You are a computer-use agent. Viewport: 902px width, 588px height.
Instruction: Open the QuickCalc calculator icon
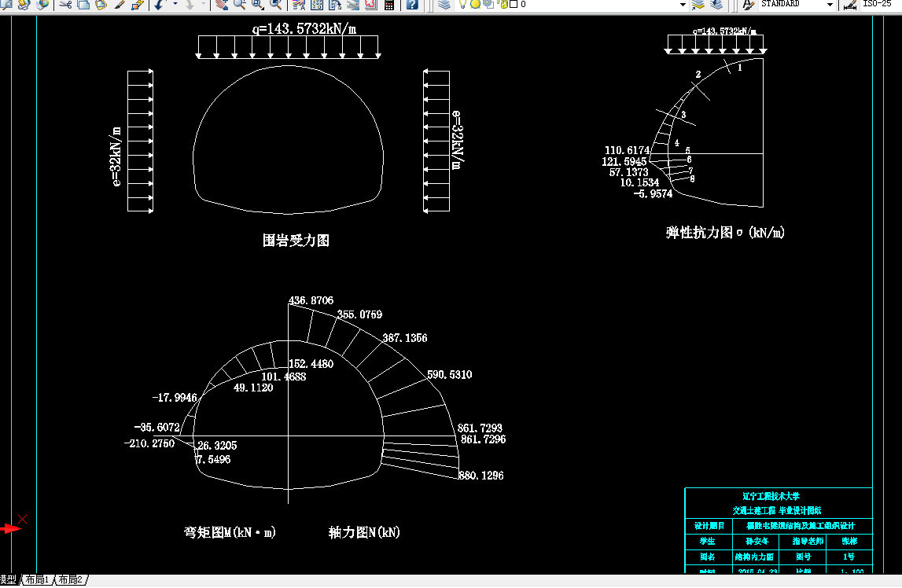pos(389,5)
